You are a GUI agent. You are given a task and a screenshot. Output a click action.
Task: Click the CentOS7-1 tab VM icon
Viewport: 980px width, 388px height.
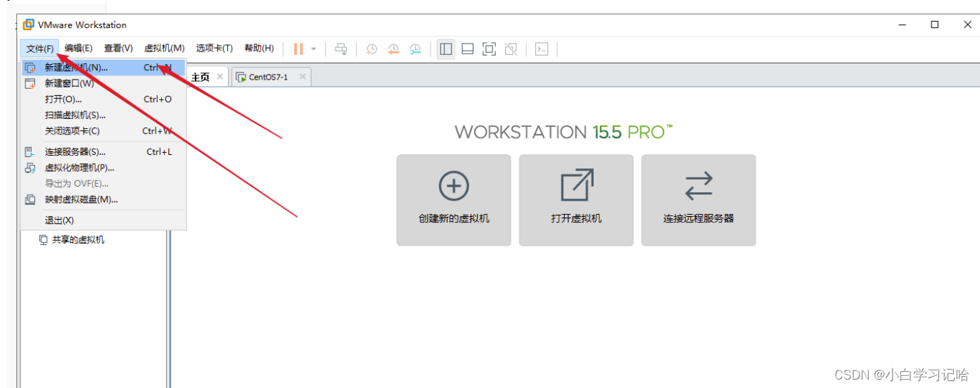241,77
